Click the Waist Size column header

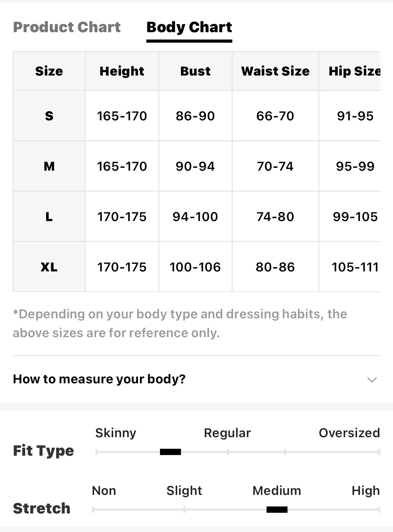pos(275,71)
